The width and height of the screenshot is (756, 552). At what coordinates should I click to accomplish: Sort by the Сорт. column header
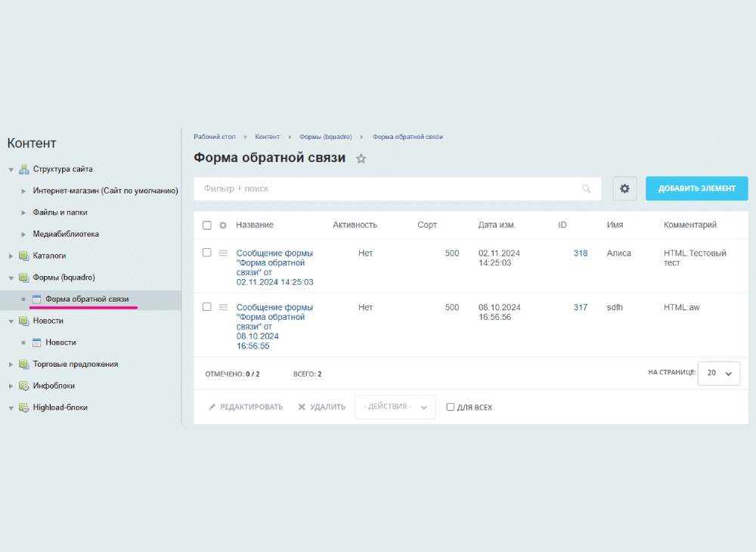tap(428, 225)
